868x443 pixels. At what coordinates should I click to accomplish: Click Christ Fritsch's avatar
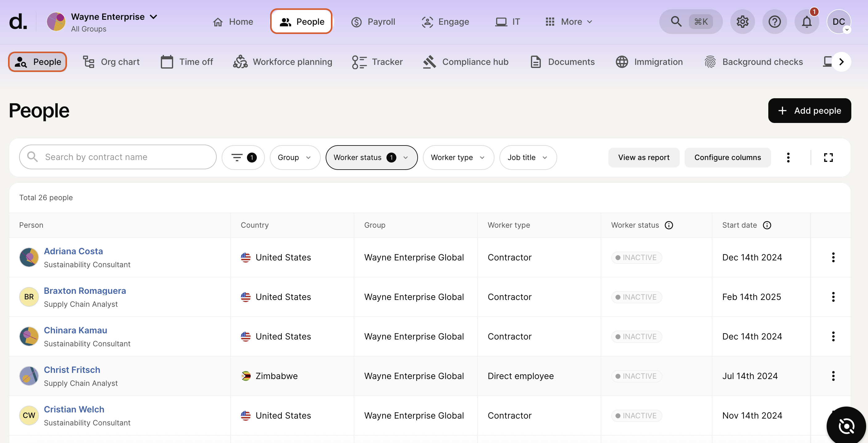[29, 376]
